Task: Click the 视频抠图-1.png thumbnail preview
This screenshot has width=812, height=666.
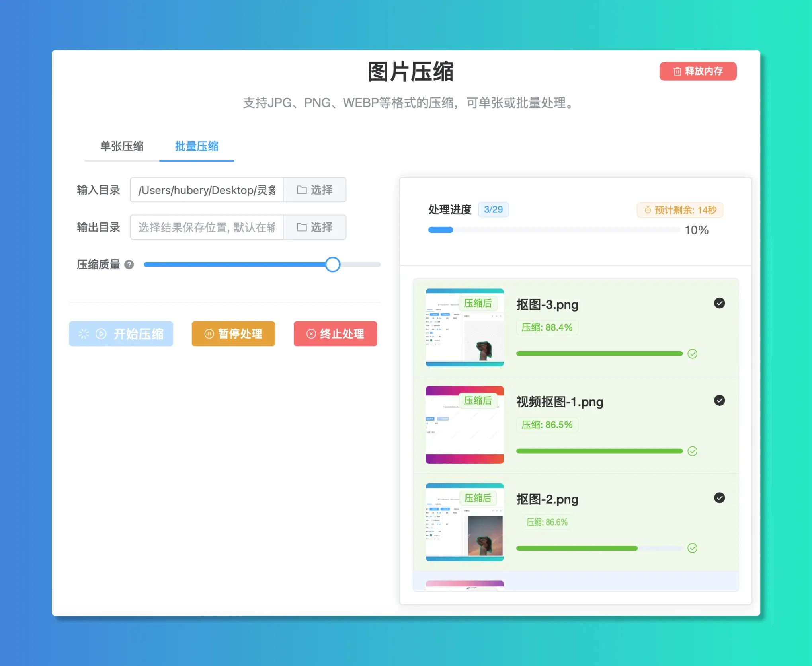Action: [x=464, y=425]
